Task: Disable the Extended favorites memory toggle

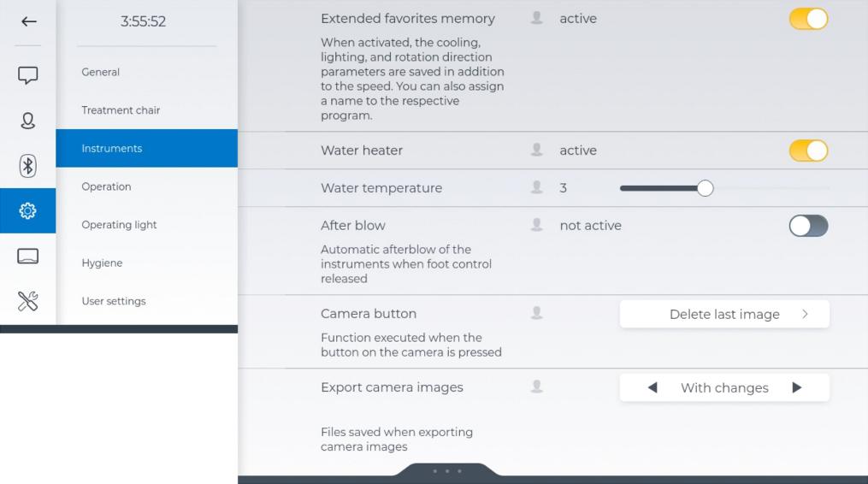Action: [x=808, y=19]
